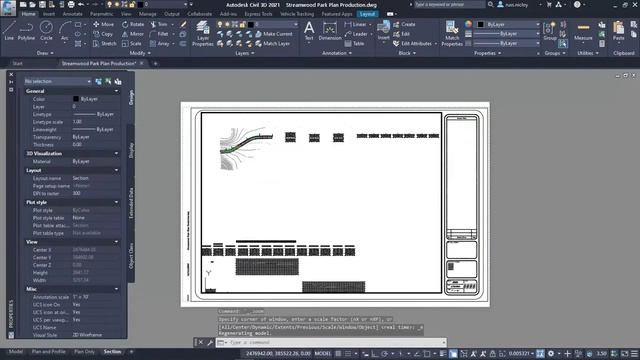Image resolution: width=640 pixels, height=360 pixels.
Task: Expand the Block panel dropdown
Action: click(x=407, y=53)
